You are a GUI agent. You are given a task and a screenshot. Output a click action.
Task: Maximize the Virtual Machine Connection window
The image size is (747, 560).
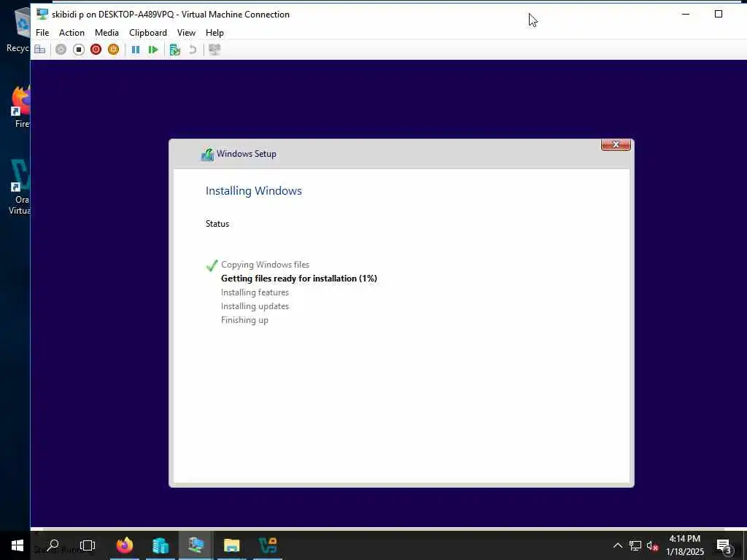click(x=719, y=15)
